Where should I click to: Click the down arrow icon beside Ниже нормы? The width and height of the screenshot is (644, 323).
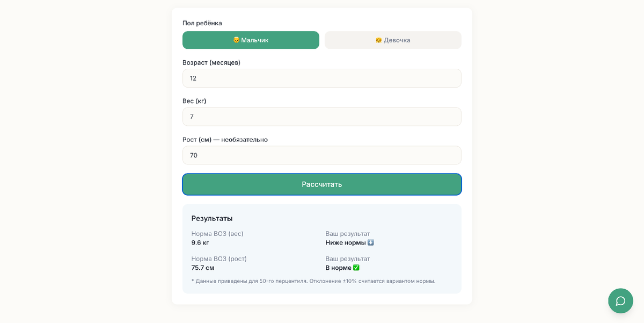click(371, 242)
